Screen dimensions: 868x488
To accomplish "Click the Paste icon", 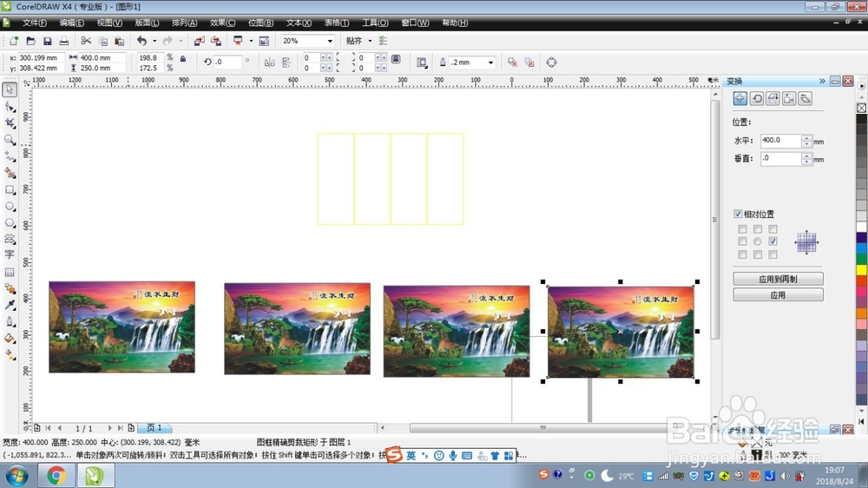I will [119, 41].
